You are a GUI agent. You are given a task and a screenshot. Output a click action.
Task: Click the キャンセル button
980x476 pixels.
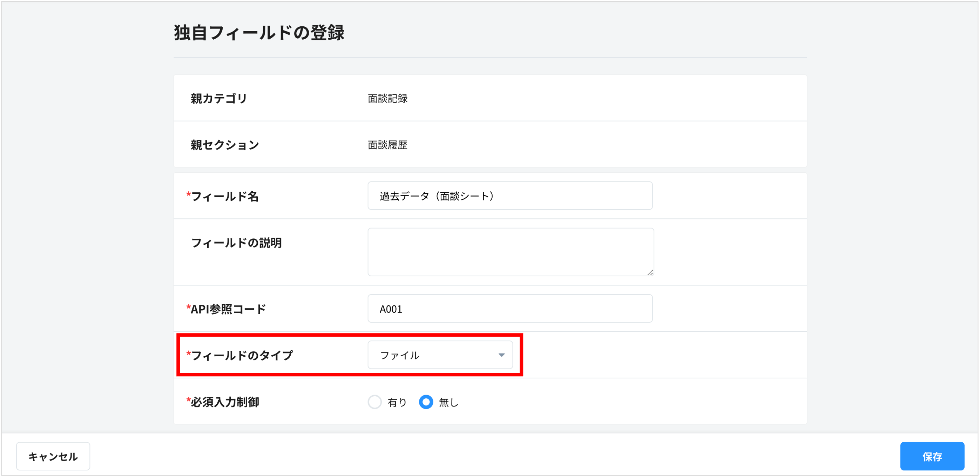(x=53, y=456)
